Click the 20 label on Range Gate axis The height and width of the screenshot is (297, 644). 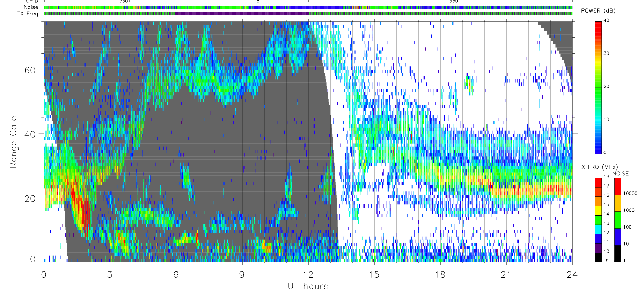tap(30, 198)
